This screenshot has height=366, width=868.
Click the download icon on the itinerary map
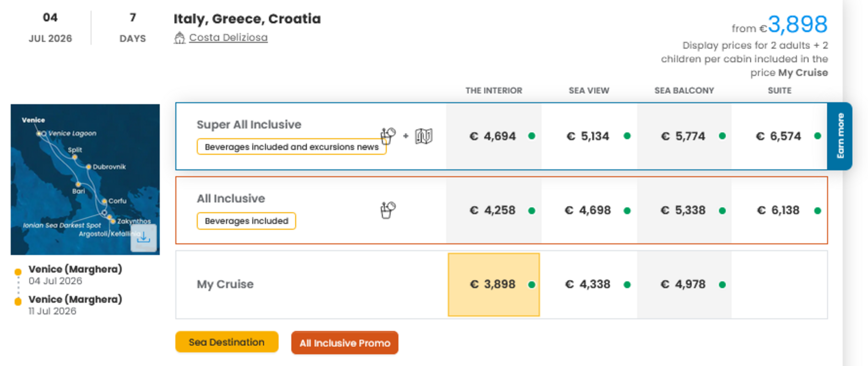143,237
